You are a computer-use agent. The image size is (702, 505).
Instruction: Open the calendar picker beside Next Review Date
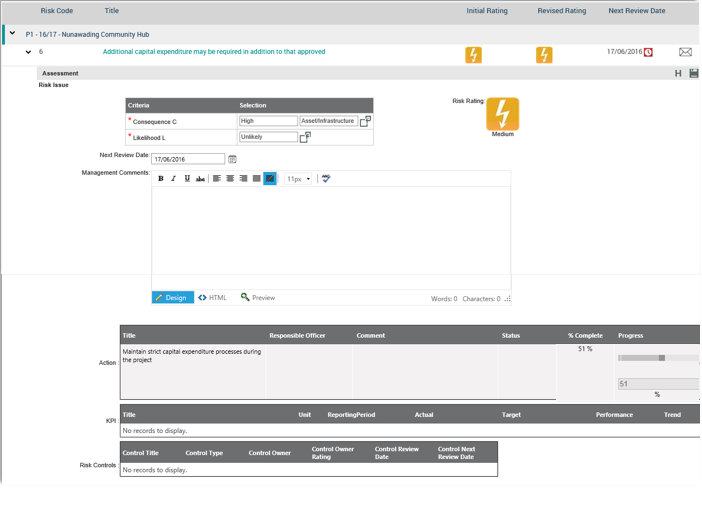[x=232, y=159]
